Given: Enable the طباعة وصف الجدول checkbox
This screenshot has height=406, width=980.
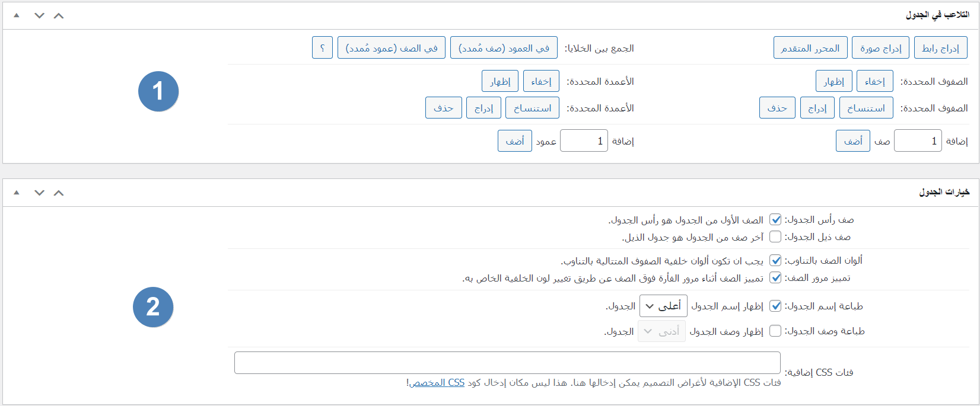Looking at the screenshot, I should coord(775,331).
